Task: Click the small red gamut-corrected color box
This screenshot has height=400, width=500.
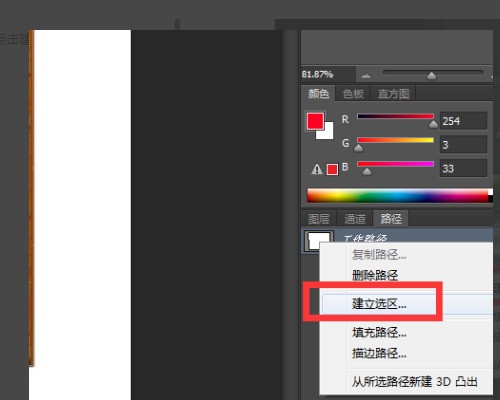Action: point(332,169)
